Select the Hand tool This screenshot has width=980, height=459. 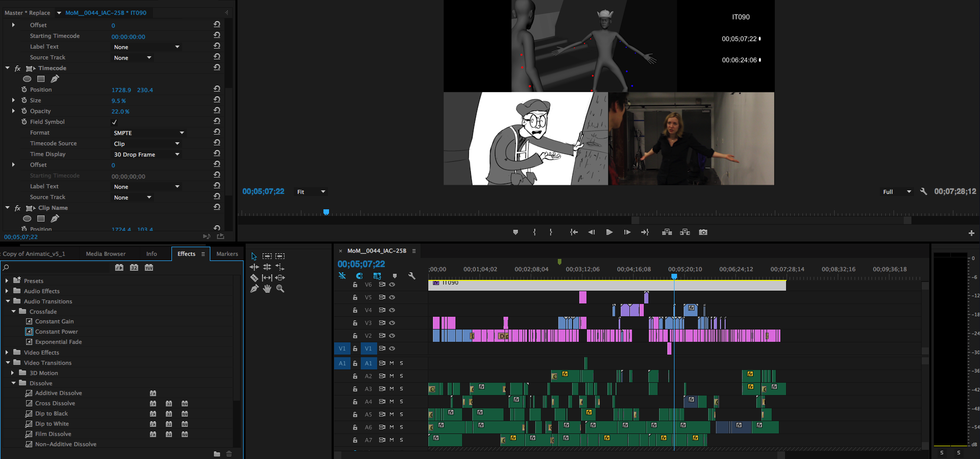[267, 289]
